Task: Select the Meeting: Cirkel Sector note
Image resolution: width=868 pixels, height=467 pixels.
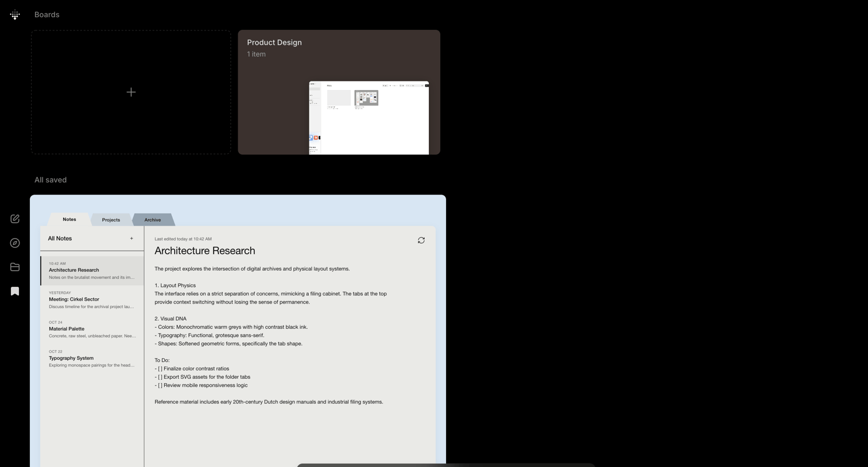Action: [x=92, y=299]
